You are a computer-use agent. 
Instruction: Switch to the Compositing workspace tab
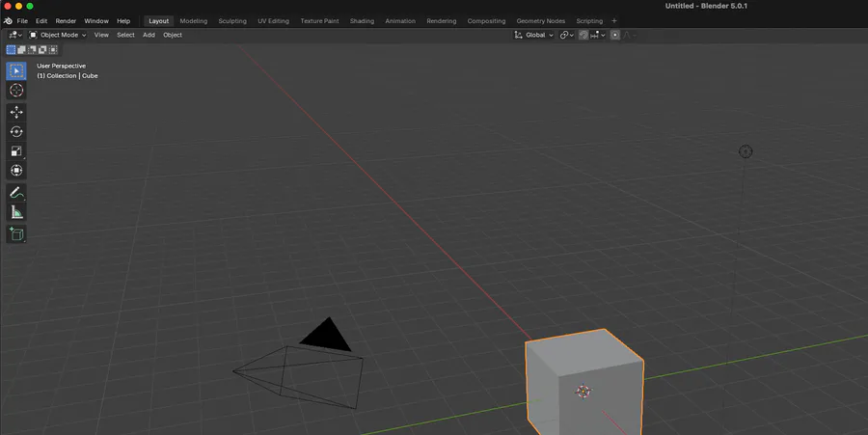tap(486, 21)
